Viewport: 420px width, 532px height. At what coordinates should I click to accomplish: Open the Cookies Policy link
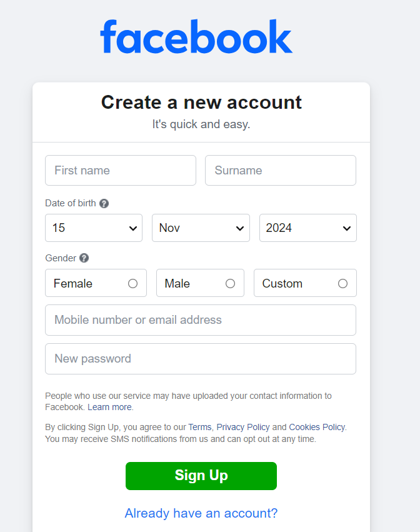point(317,427)
